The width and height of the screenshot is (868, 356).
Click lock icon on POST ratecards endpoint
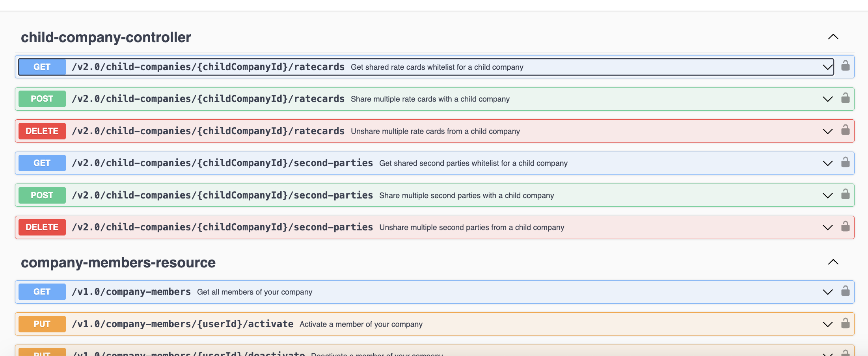tap(845, 98)
